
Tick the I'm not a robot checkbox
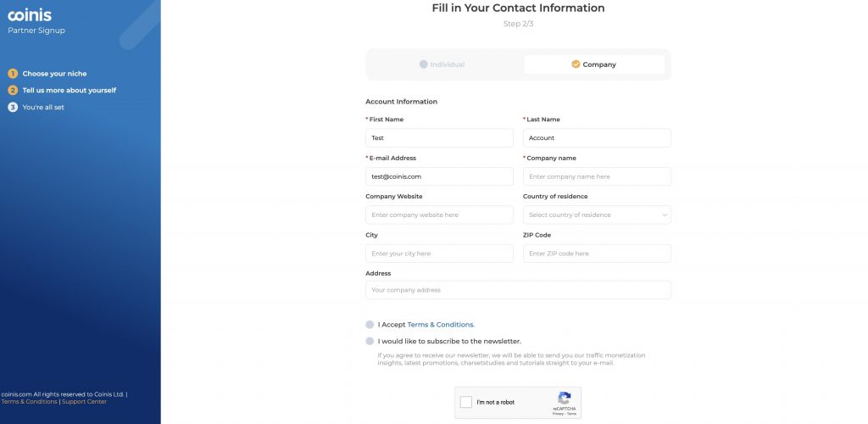point(465,402)
